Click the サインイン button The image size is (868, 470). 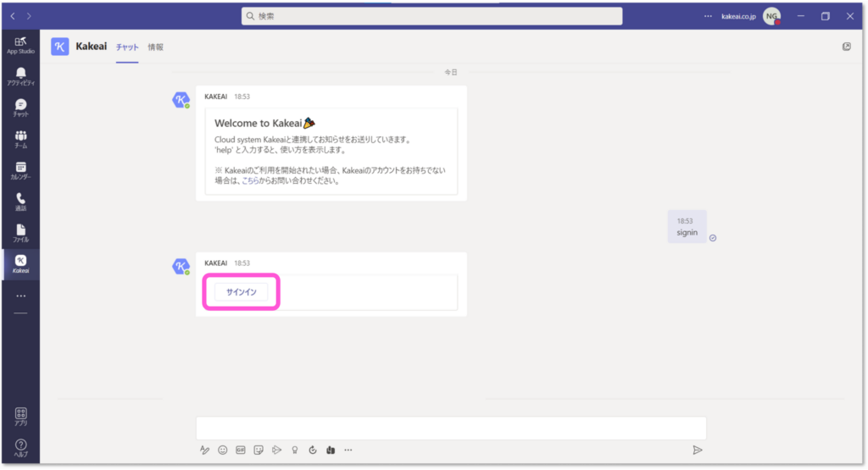click(242, 292)
